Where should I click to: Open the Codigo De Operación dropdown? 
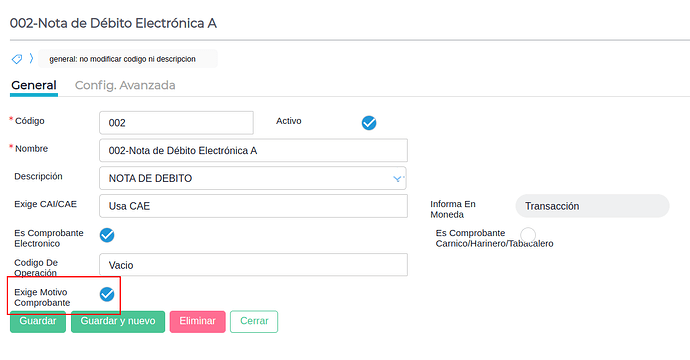[253, 264]
